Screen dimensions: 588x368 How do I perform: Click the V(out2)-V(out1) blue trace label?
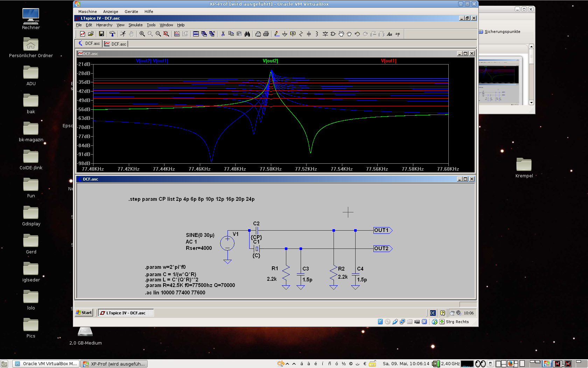click(x=152, y=61)
